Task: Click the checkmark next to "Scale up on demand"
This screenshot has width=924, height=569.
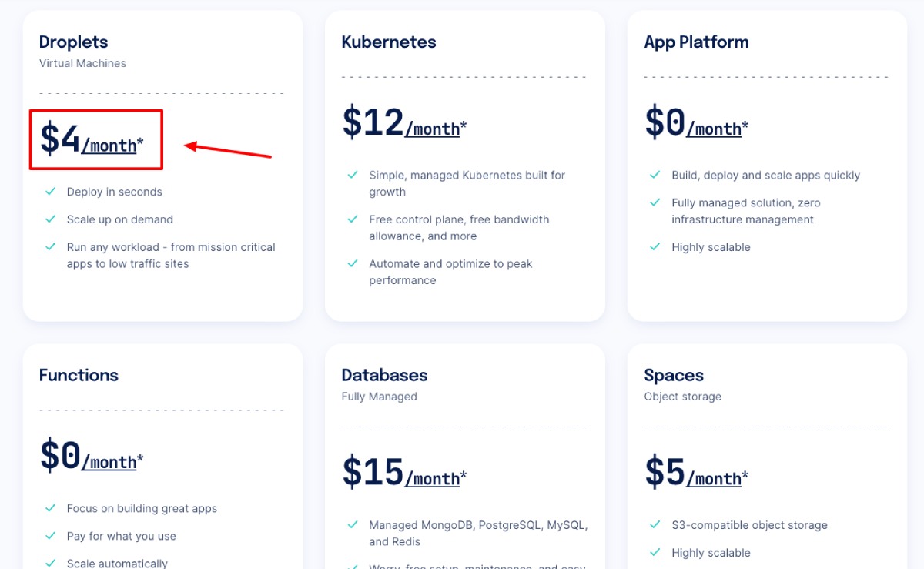Action: point(49,219)
